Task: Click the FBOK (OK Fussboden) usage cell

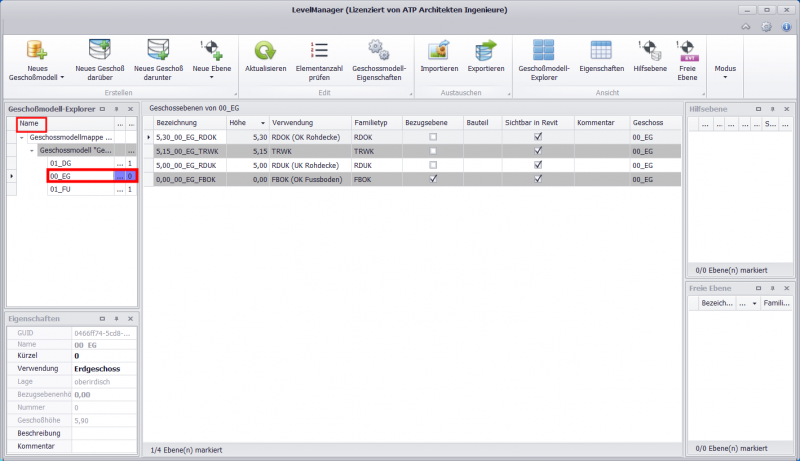Action: (x=310, y=180)
